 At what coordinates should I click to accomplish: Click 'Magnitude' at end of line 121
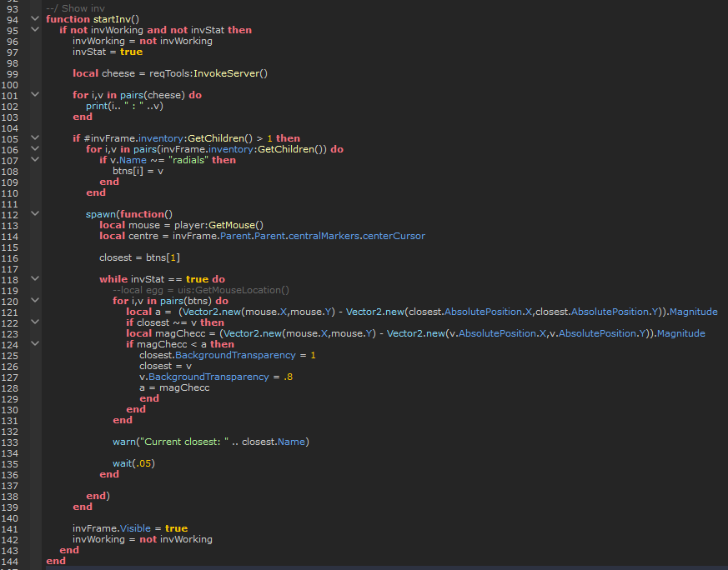[693, 312]
